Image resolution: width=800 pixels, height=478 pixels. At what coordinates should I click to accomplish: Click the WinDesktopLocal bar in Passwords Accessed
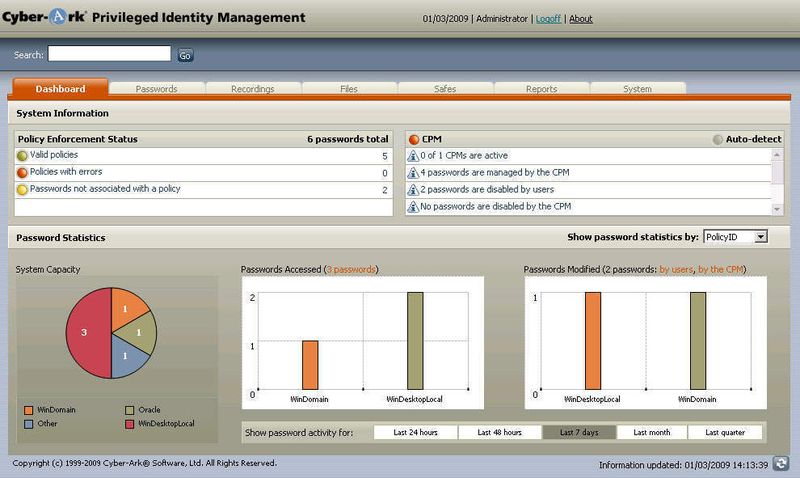tap(415, 341)
